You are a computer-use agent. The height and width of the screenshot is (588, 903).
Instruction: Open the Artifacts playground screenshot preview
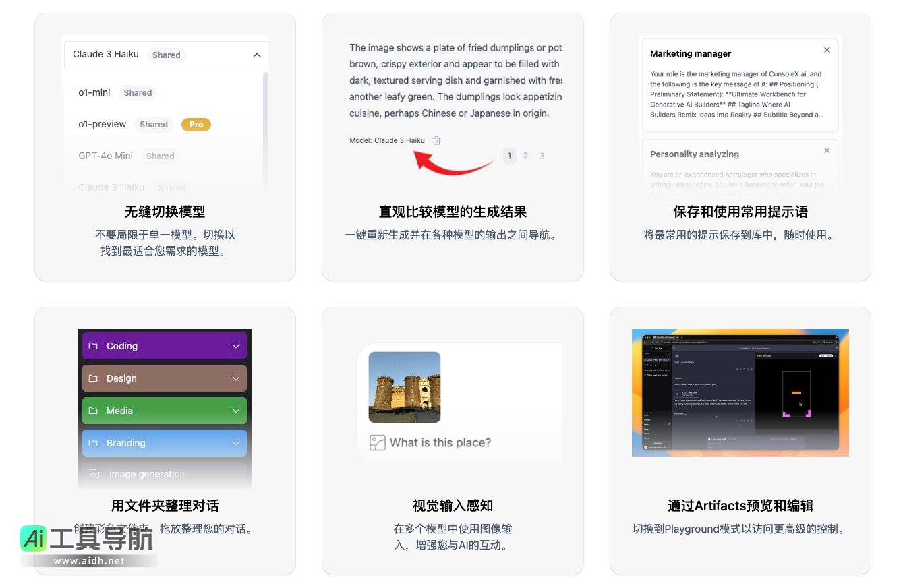[740, 392]
